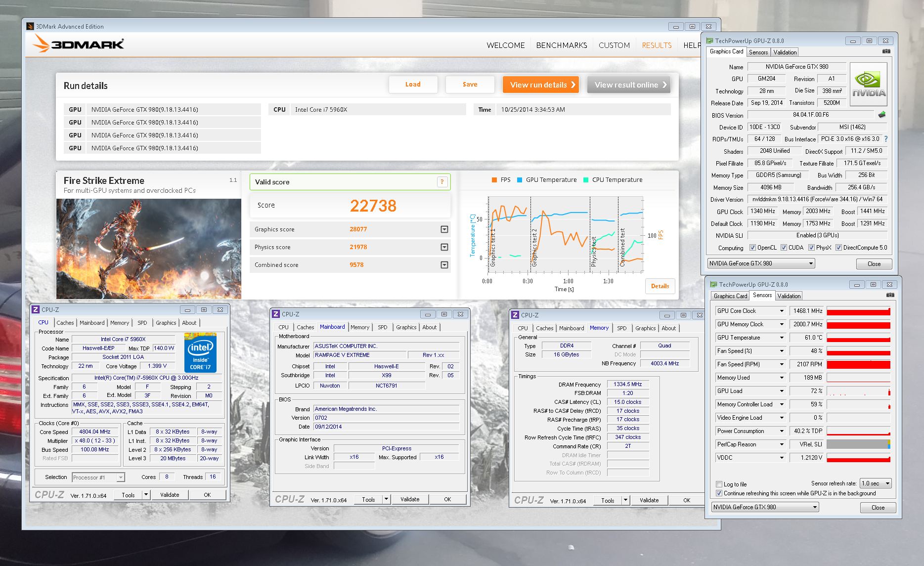924x566 pixels.
Task: Minimize the 3DMark Advanced Edition window
Action: point(676,27)
